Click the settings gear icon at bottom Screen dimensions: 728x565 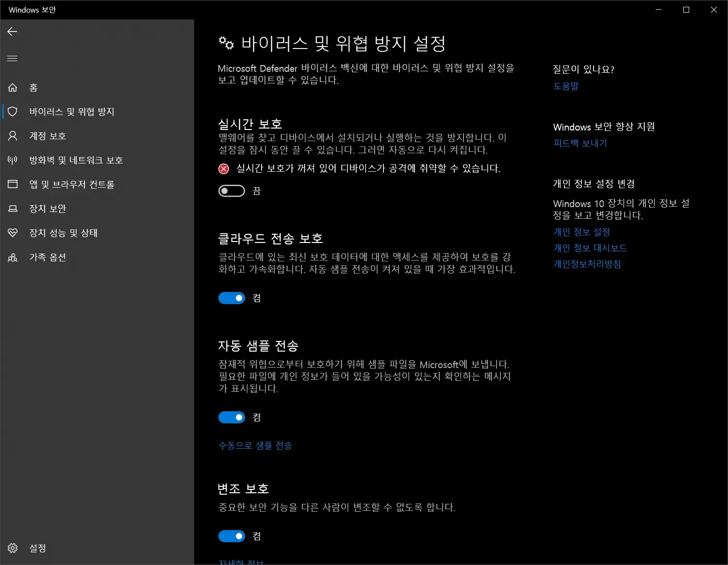tap(13, 548)
